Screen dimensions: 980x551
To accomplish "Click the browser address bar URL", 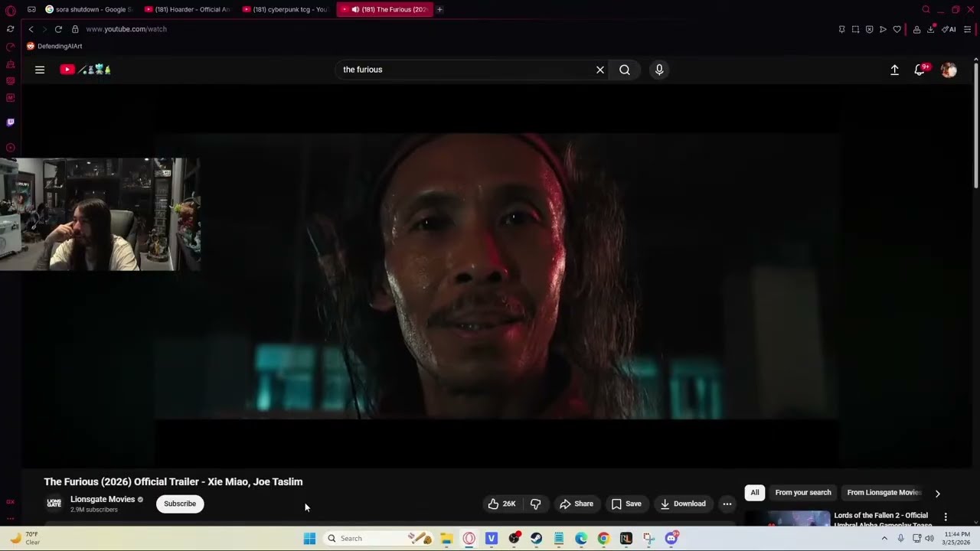I will [x=126, y=29].
